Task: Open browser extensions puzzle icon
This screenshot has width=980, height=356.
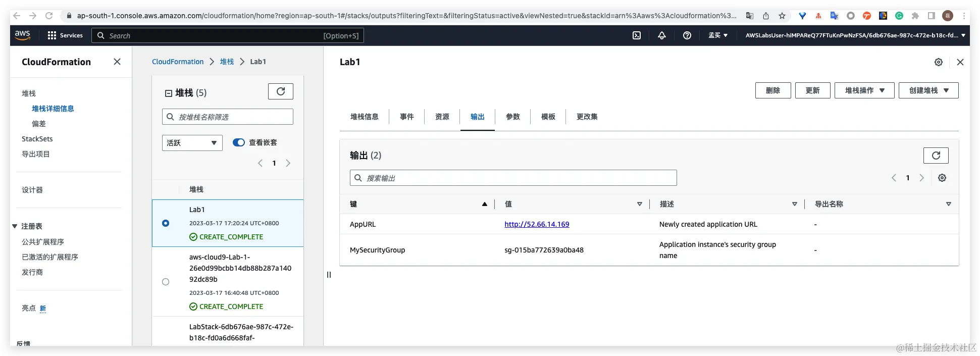Action: coord(915,16)
